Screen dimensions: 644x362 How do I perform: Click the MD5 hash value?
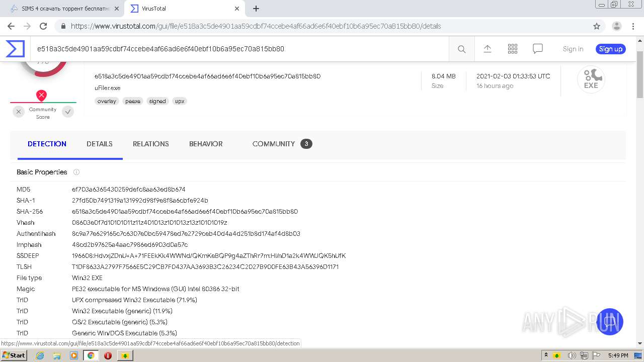[129, 190]
